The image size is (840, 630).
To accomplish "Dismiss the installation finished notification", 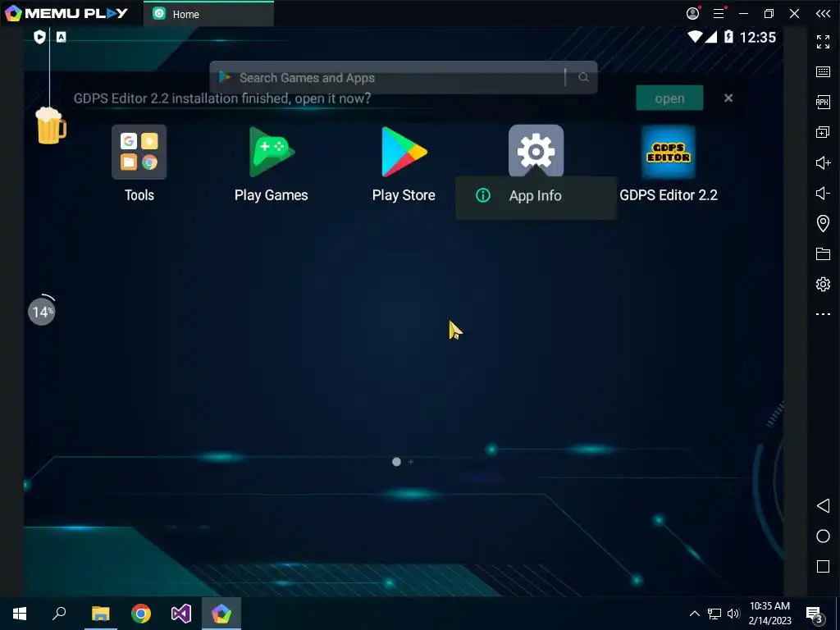I will tap(728, 98).
